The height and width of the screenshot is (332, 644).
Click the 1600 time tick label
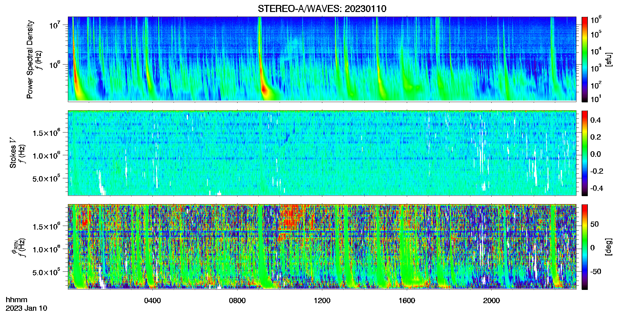[407, 301]
